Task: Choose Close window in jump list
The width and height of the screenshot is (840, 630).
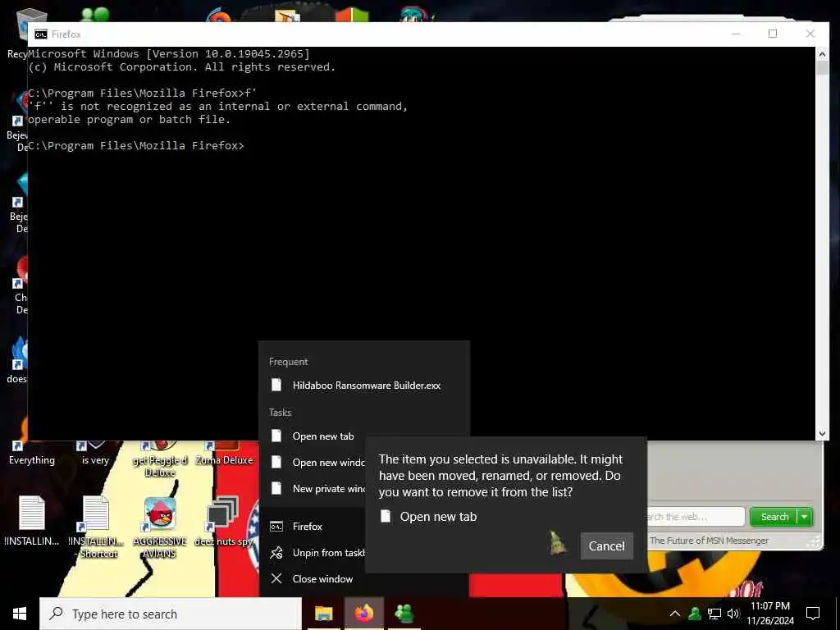Action: point(312,578)
